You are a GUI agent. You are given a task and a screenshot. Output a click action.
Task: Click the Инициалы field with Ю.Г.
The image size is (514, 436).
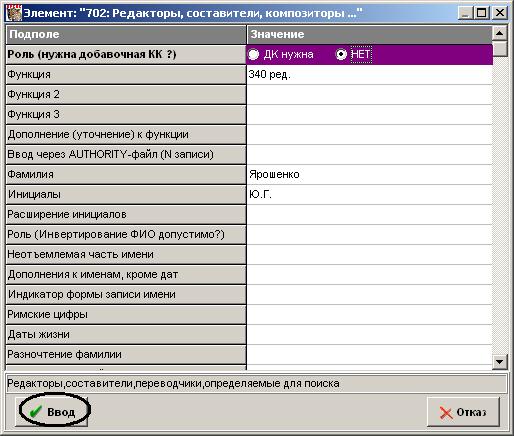coord(369,194)
